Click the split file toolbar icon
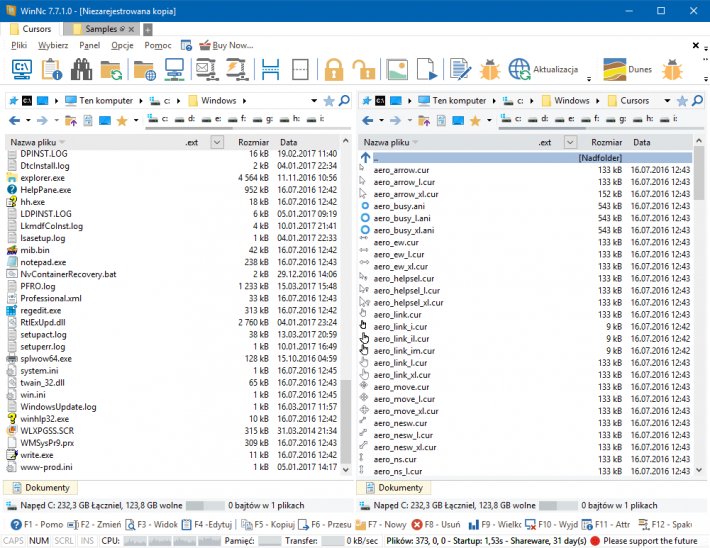 (x=270, y=69)
